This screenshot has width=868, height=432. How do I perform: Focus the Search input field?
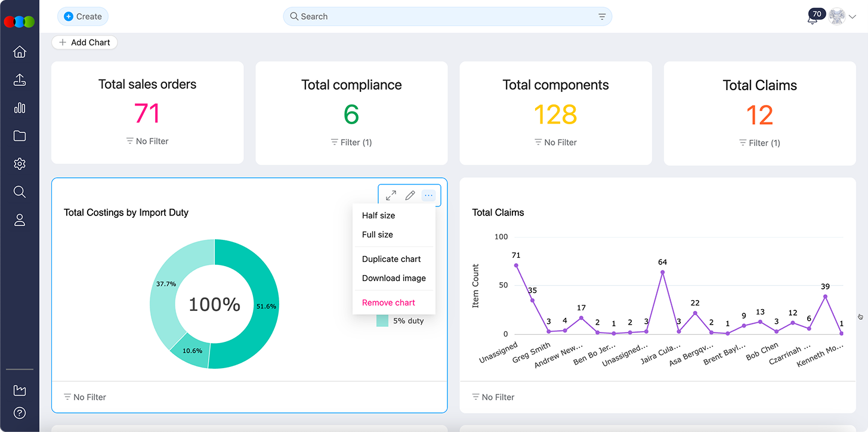click(x=441, y=17)
